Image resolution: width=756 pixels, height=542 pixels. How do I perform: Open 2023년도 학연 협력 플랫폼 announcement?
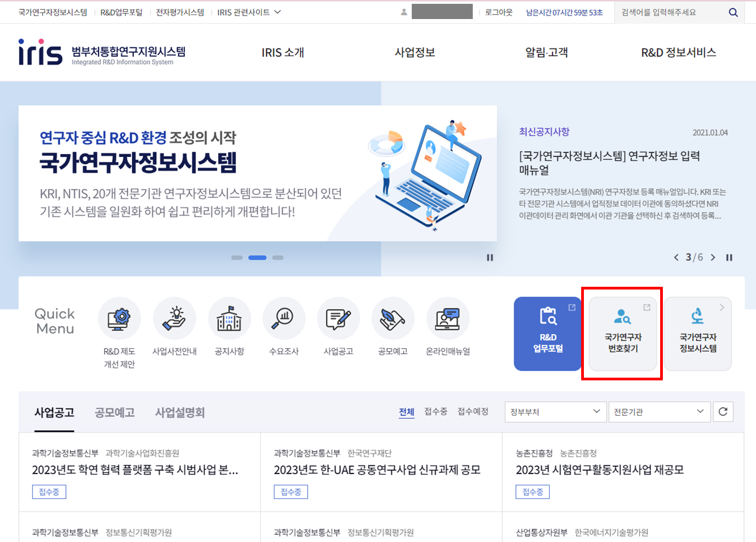click(135, 470)
